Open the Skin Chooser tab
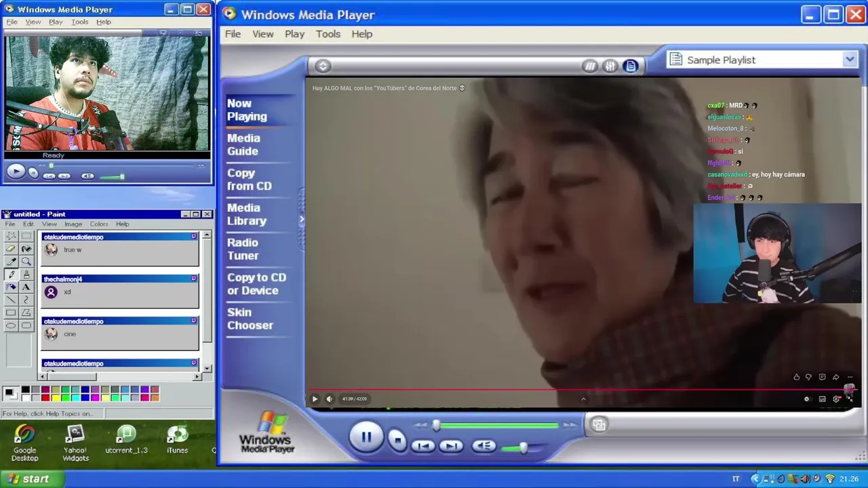The width and height of the screenshot is (868, 488). [x=250, y=319]
